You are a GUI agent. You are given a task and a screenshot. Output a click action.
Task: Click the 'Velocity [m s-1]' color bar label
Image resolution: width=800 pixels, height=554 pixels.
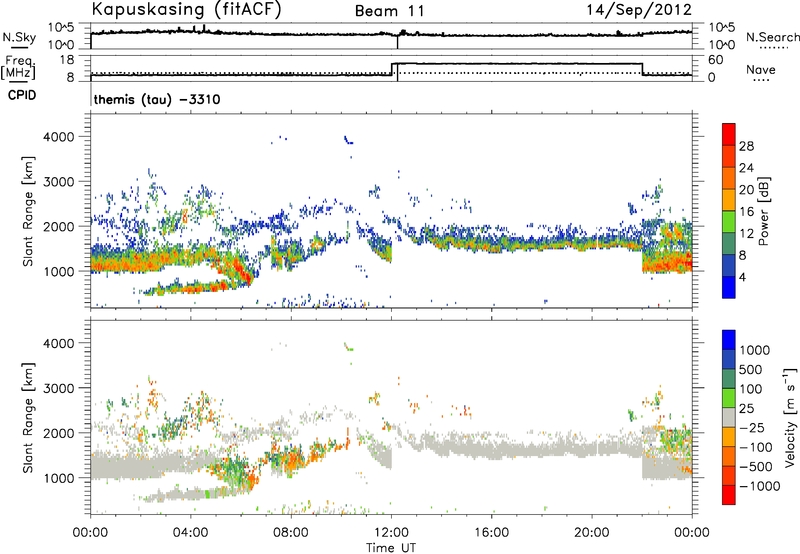click(790, 416)
